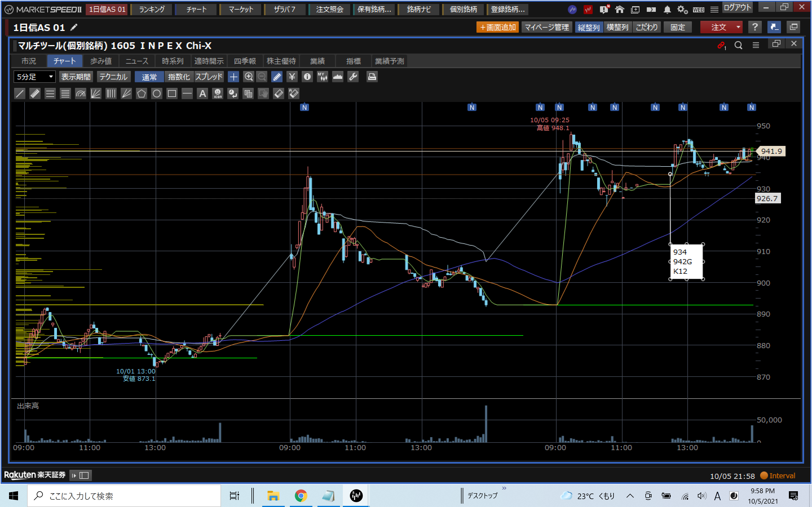
Task: Select the text annotation tool
Action: click(x=202, y=94)
